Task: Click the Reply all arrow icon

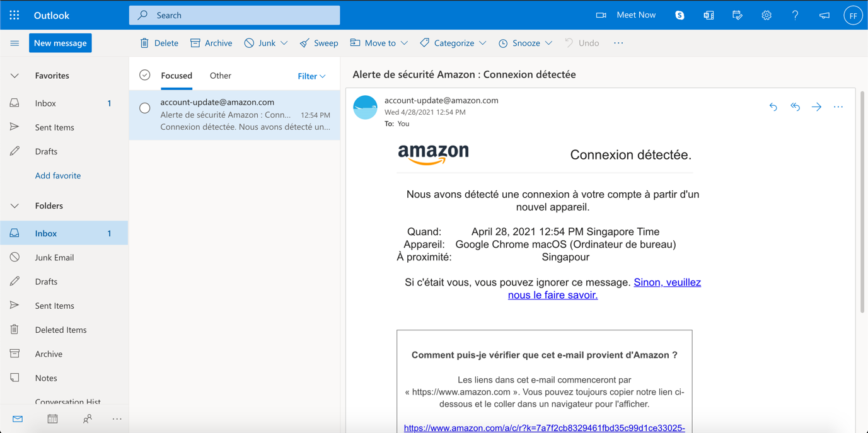Action: (x=795, y=107)
